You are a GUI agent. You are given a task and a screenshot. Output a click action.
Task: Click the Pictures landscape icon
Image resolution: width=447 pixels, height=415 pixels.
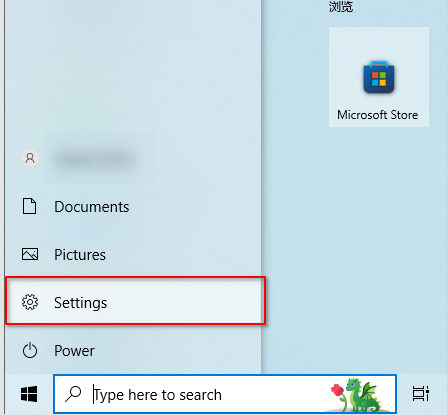point(30,254)
